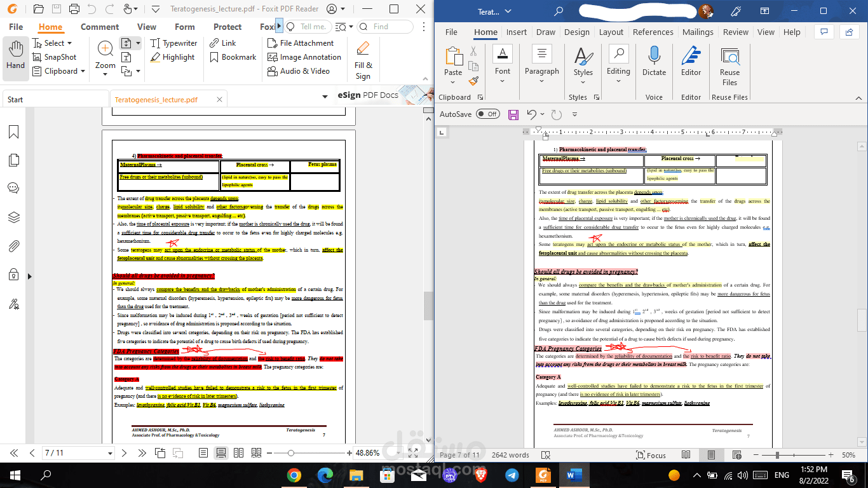Open Fill & Sign in Foxit

point(363,60)
